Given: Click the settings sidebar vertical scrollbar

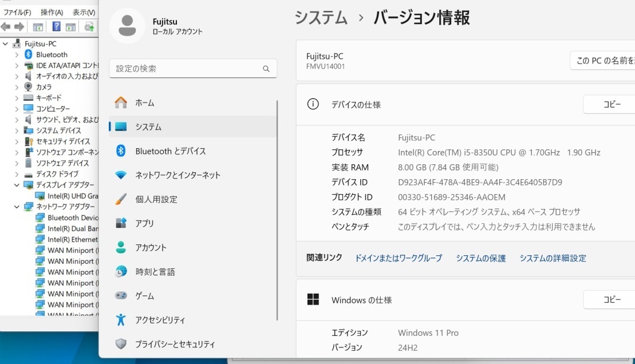Looking at the screenshot, I should point(277,211).
